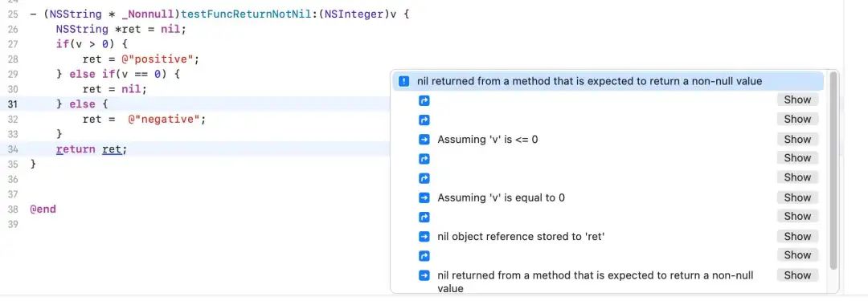The height and width of the screenshot is (301, 868).
Task: Click the popup's vertical scrollbar
Action: 832,170
